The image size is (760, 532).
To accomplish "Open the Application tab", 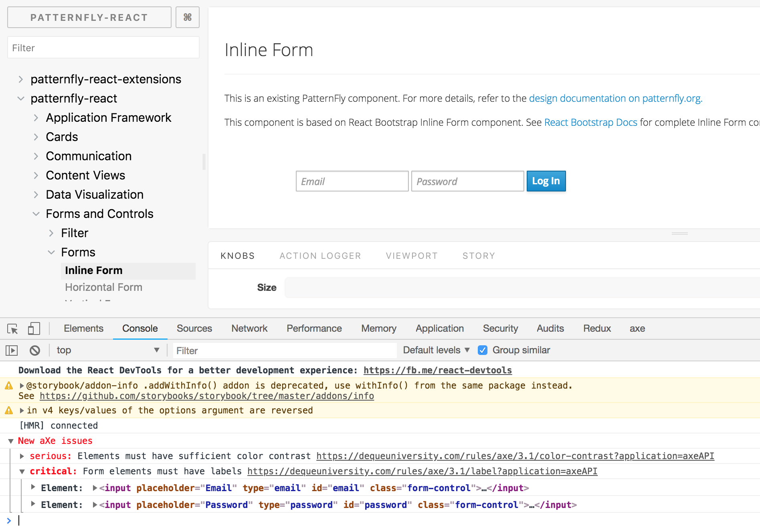I will [440, 328].
